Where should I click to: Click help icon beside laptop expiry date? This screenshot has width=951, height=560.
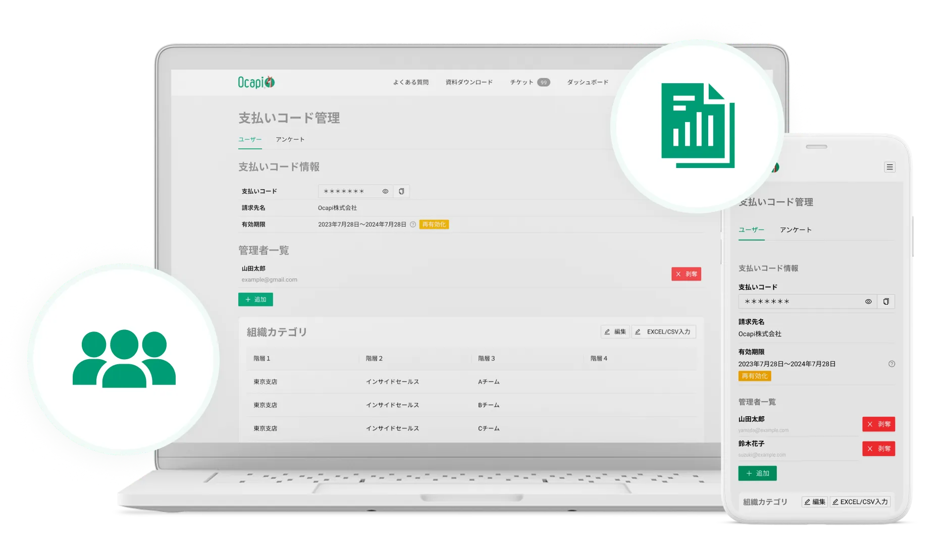tap(413, 225)
